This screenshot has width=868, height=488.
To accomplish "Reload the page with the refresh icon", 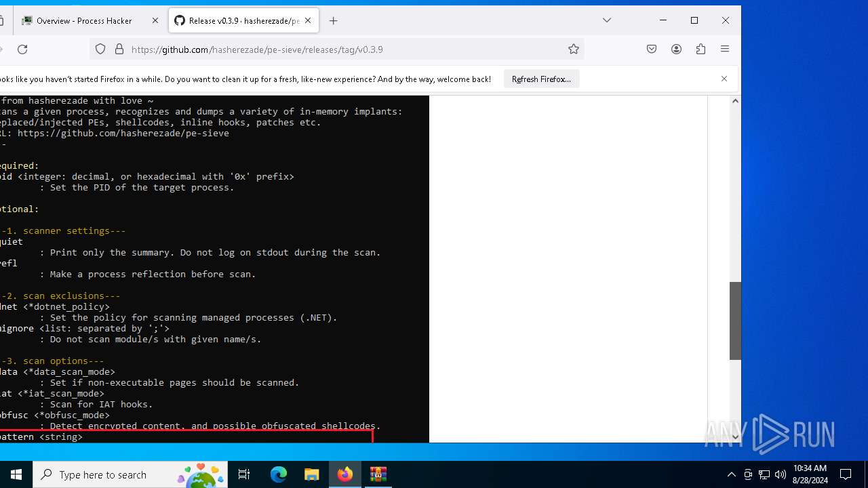I will (x=22, y=49).
